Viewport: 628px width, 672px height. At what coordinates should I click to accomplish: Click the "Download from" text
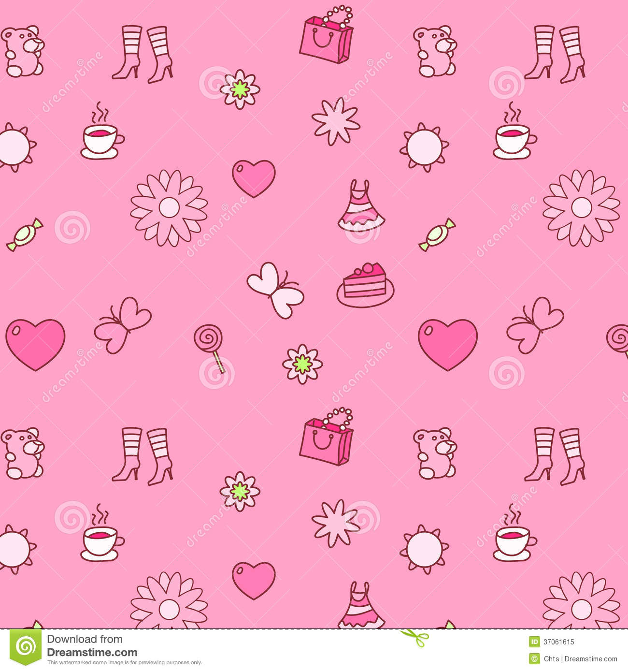pos(85,639)
